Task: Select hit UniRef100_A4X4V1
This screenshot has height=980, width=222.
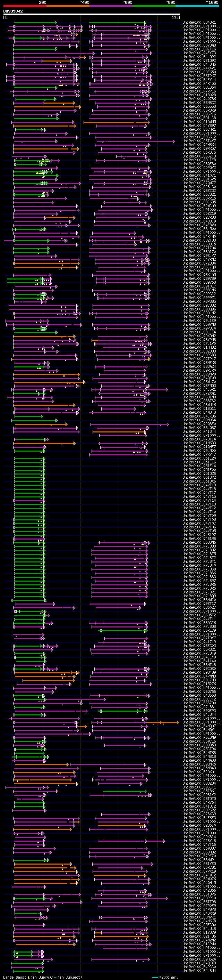Action: (199, 68)
